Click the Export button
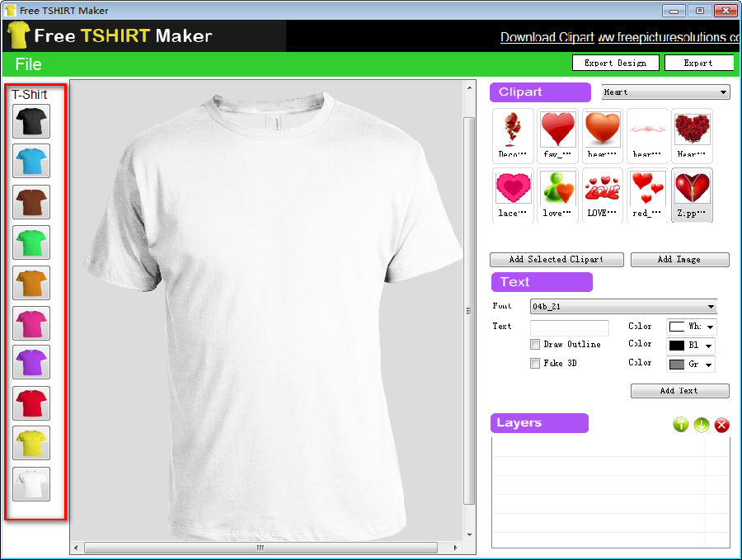Screen dimensions: 742x560 tap(699, 63)
